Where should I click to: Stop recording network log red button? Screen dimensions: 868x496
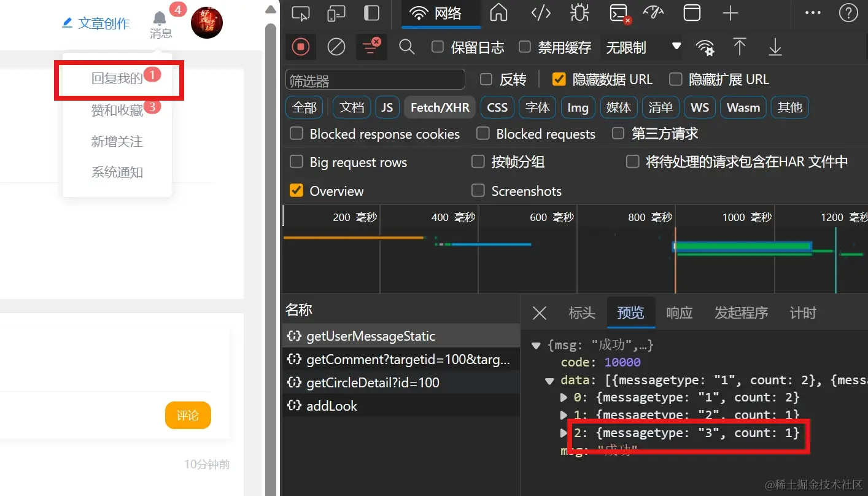(300, 47)
